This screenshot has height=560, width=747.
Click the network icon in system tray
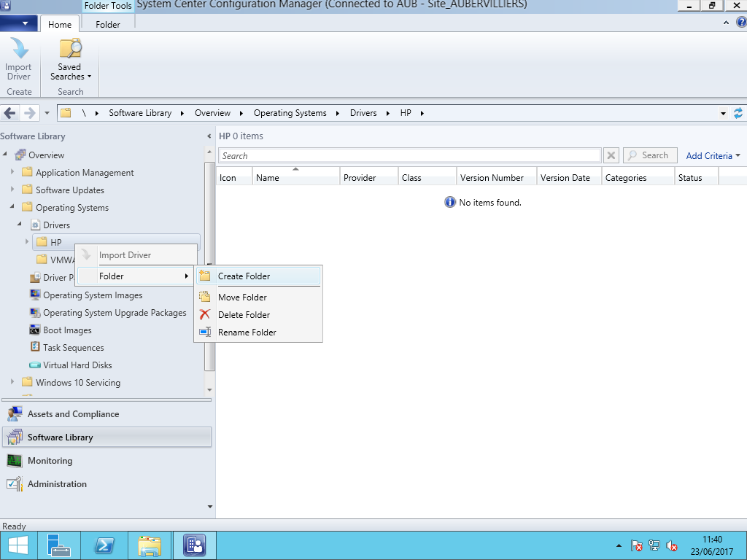pos(654,545)
